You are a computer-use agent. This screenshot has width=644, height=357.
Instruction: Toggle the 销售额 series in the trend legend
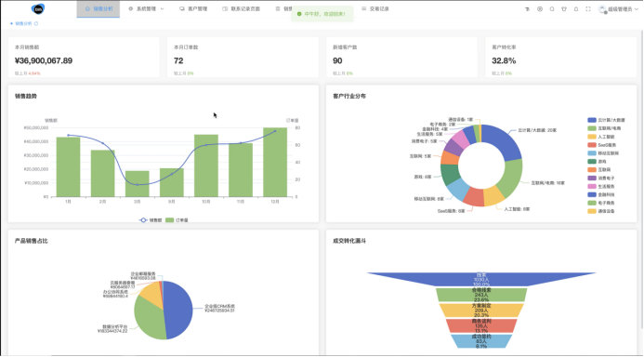(x=151, y=220)
